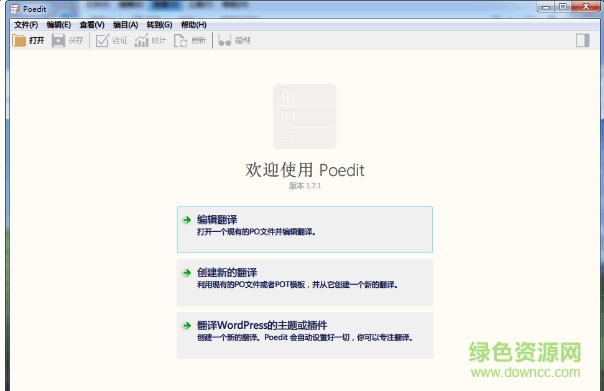Image resolution: width=604 pixels, height=391 pixels.
Task: Click the 打开 toolbar label
Action: click(37, 40)
